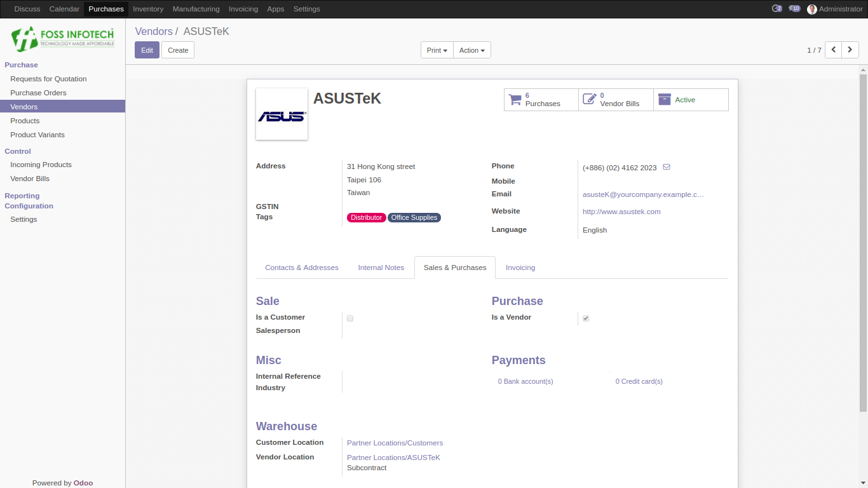Image resolution: width=868 pixels, height=488 pixels.
Task: Click the ASUS vendor logo image
Action: (282, 114)
